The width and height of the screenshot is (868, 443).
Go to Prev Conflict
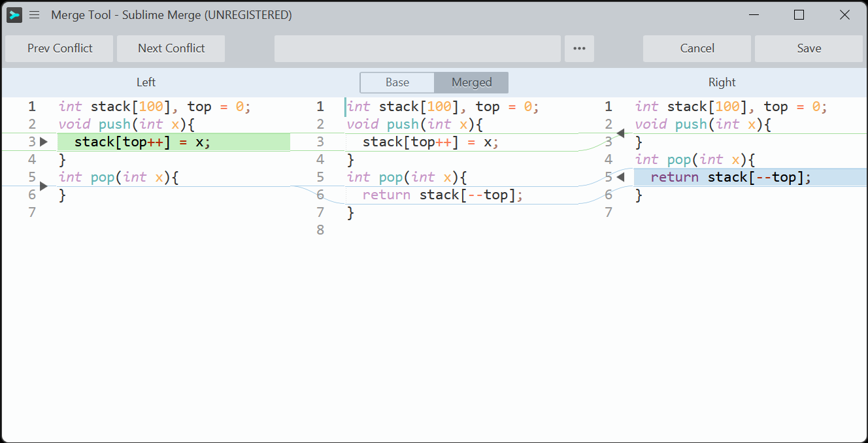pos(59,48)
